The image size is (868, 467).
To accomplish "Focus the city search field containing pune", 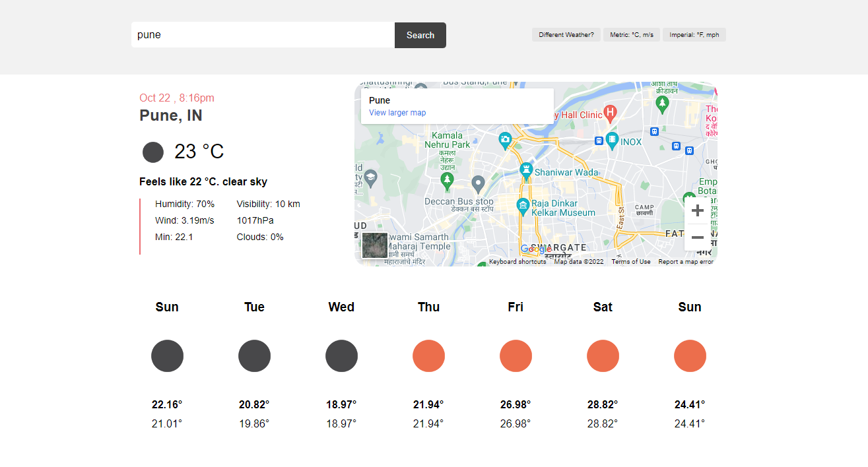I will pyautogui.click(x=263, y=35).
